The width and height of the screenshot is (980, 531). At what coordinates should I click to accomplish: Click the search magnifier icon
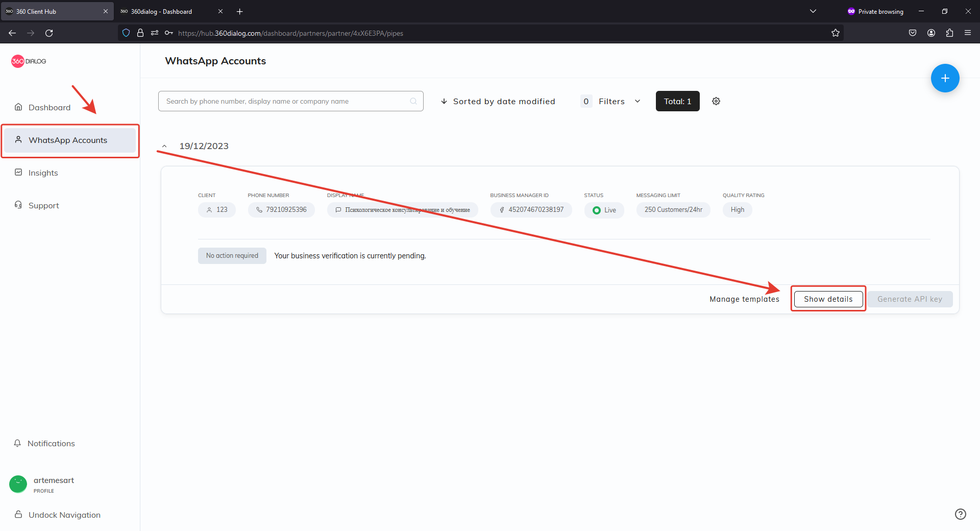click(413, 101)
